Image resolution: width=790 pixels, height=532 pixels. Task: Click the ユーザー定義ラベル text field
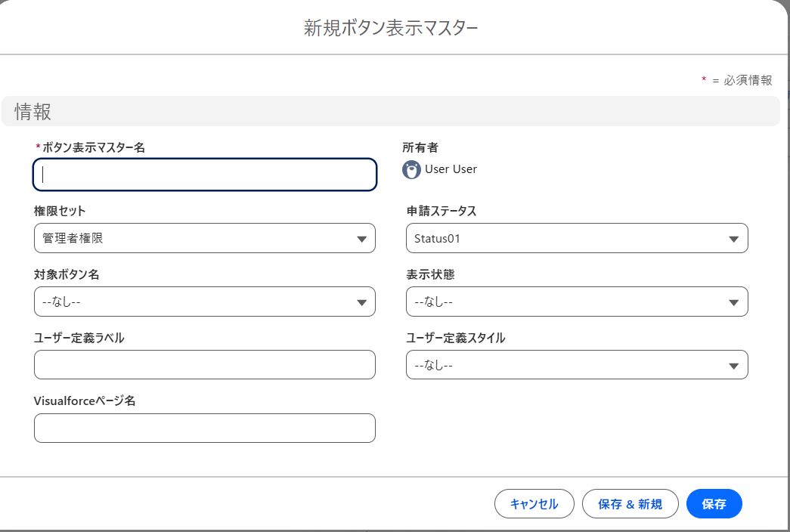point(204,364)
